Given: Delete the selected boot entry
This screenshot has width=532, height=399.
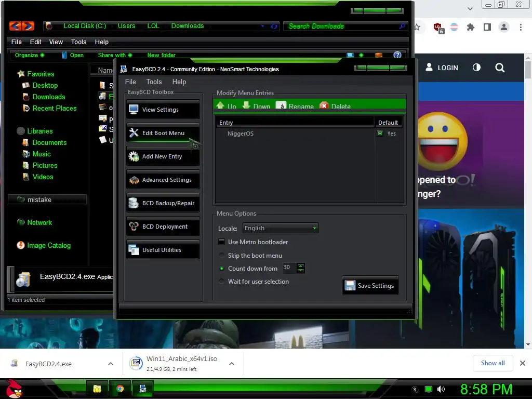Looking at the screenshot, I should 335,106.
